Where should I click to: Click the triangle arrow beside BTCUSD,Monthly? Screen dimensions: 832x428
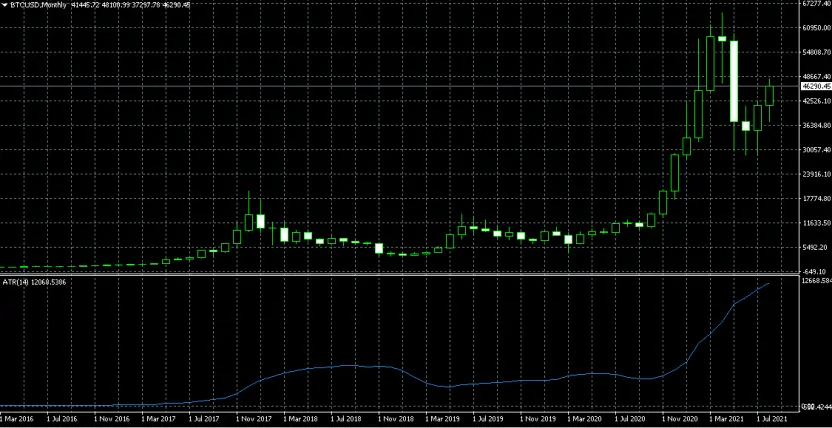click(x=5, y=5)
